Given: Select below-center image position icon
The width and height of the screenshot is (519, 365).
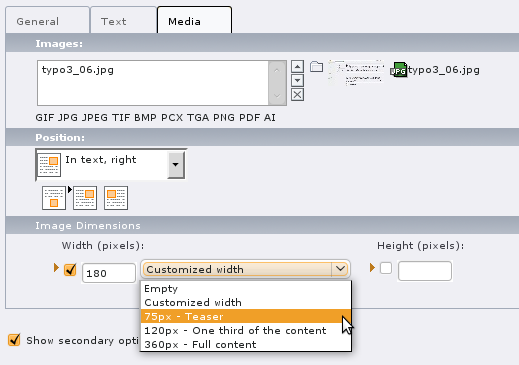Looking at the screenshot, I should click(x=54, y=198).
